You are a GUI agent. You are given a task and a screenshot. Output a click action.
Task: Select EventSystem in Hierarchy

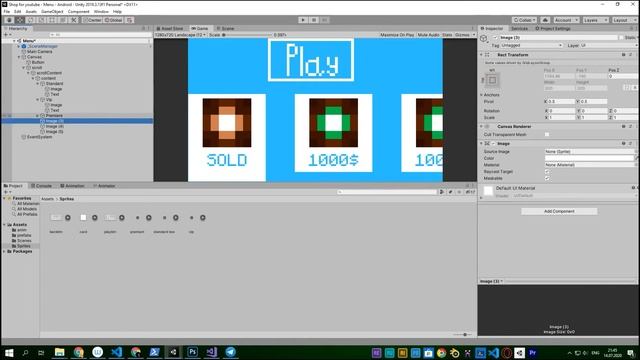(x=39, y=137)
